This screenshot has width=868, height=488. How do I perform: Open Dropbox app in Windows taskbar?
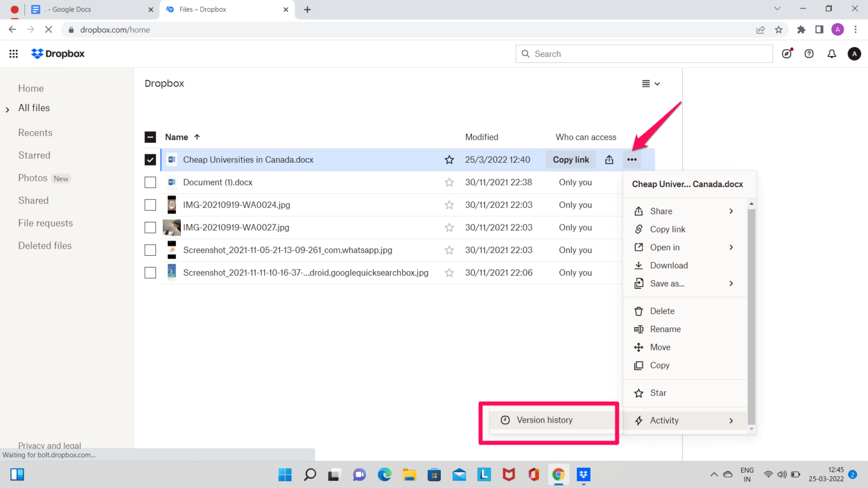pyautogui.click(x=584, y=474)
